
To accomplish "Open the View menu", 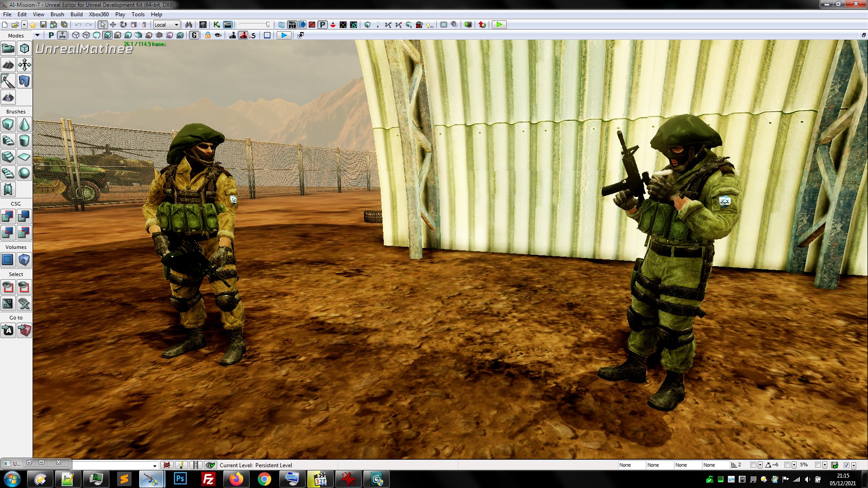I will pyautogui.click(x=38, y=14).
